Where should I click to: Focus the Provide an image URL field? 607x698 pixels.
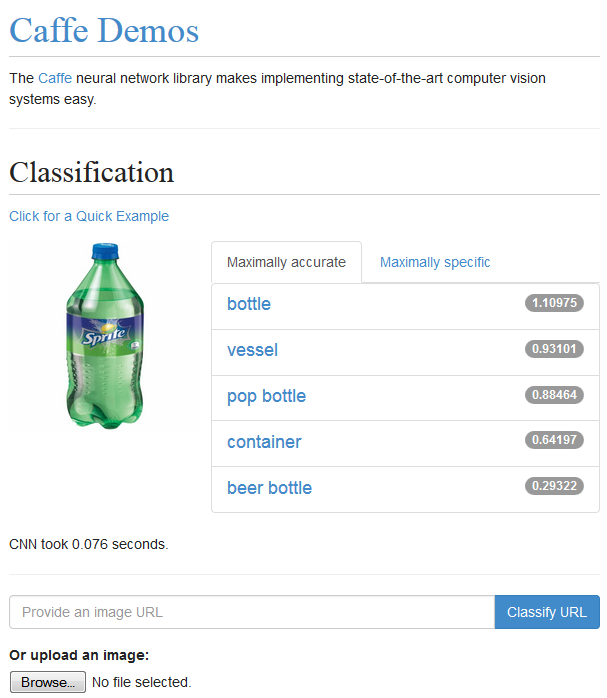(x=252, y=612)
